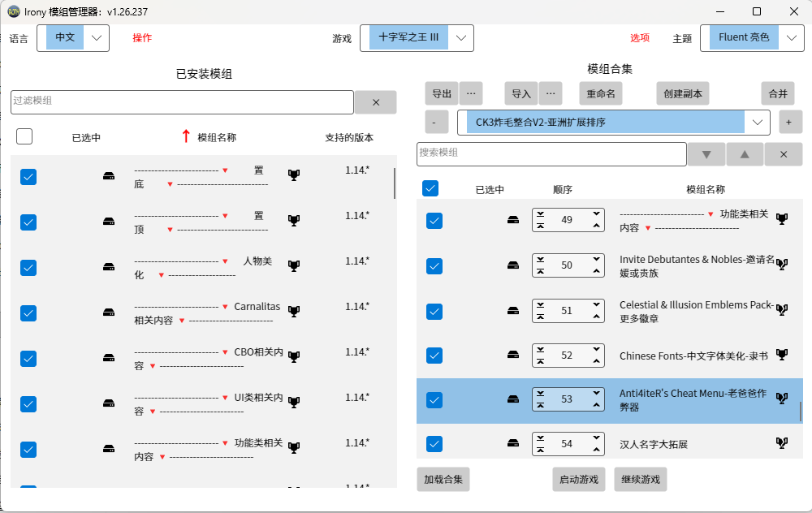The width and height of the screenshot is (812, 513).
Task: Click the 合并 merge button
Action: (x=778, y=93)
